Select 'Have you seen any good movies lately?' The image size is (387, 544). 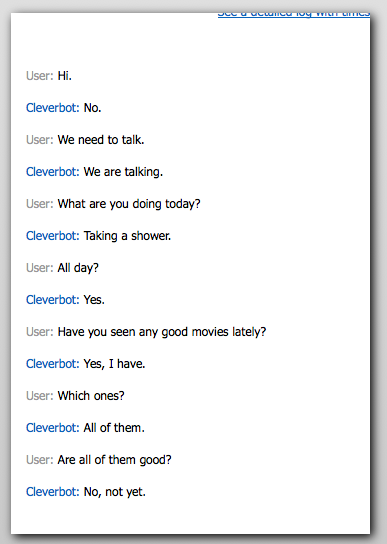coord(162,332)
